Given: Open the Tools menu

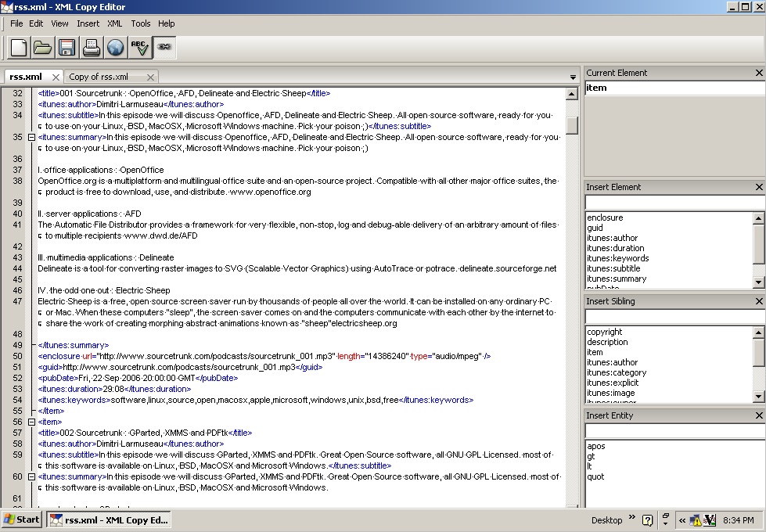Looking at the screenshot, I should pos(141,23).
